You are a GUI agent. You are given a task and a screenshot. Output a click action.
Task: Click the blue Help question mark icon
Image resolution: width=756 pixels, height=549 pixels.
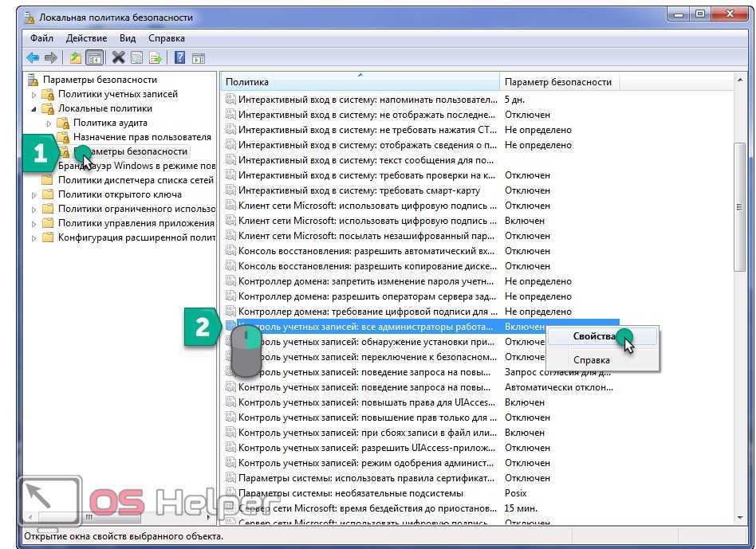[x=179, y=57]
